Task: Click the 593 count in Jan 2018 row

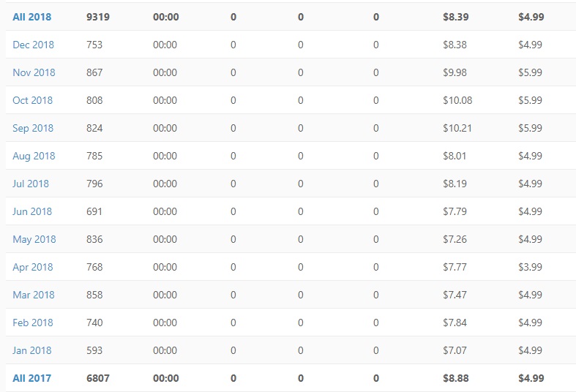Action: click(x=94, y=350)
